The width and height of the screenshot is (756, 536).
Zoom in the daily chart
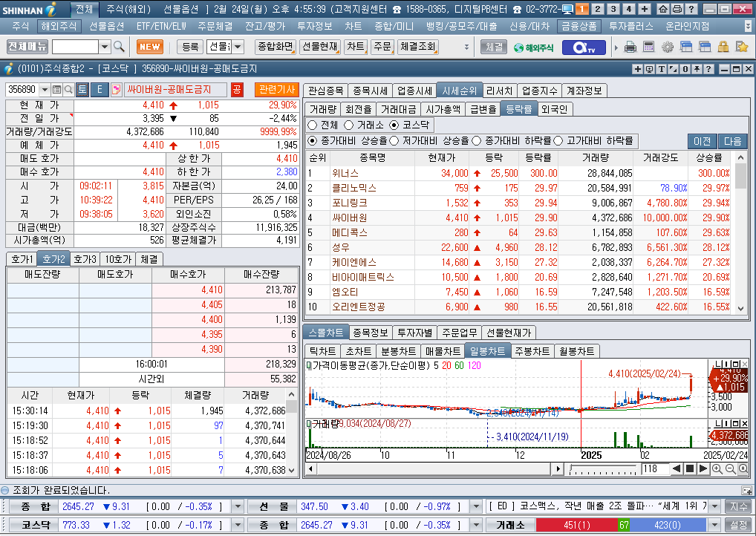click(x=717, y=468)
